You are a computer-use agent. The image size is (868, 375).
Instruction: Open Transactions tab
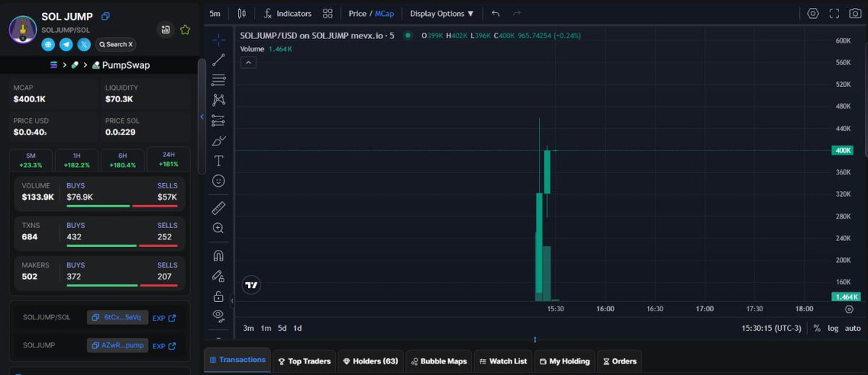click(237, 360)
